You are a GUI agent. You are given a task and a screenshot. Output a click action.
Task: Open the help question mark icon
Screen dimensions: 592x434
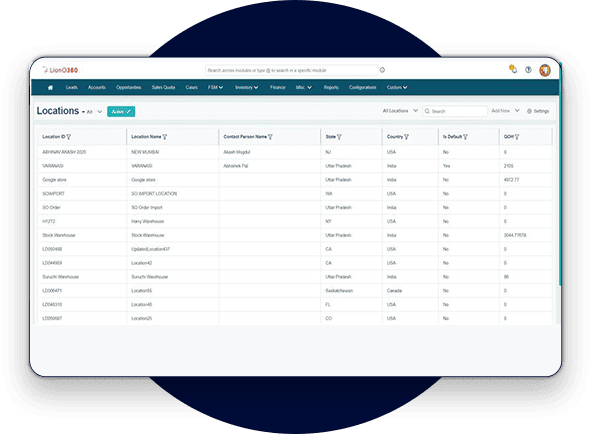tap(528, 70)
